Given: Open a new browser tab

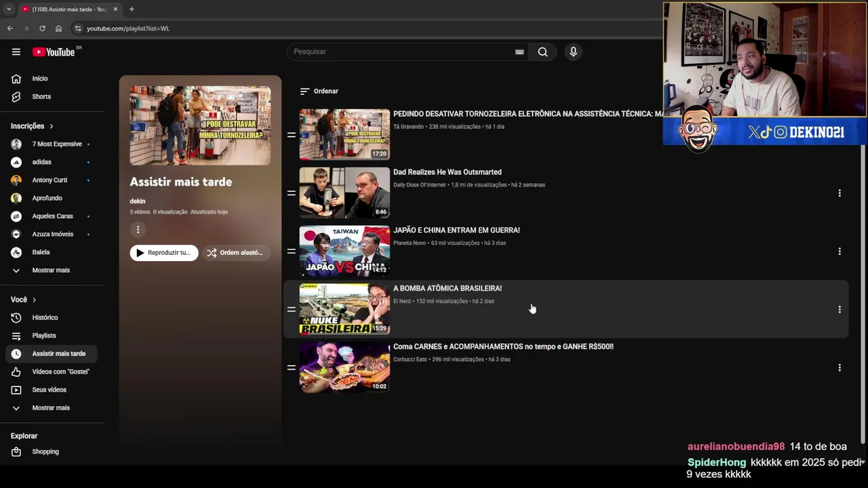Looking at the screenshot, I should pos(132,9).
